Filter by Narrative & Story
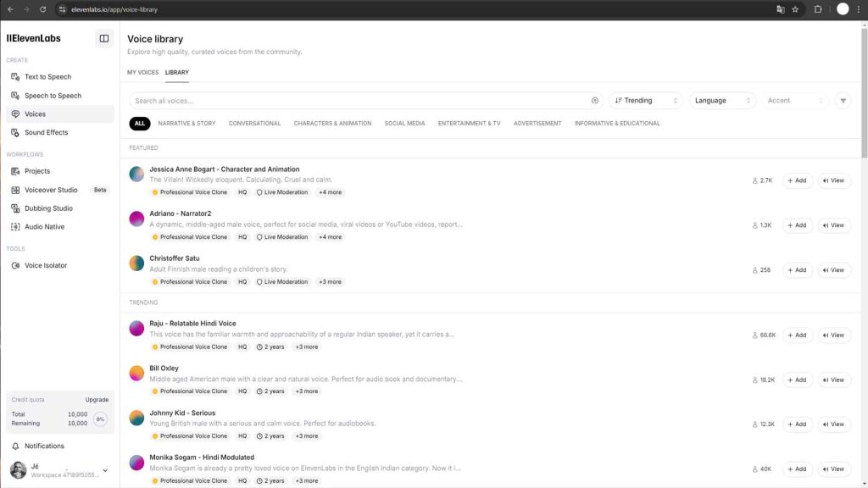The height and width of the screenshot is (488, 868). click(x=186, y=124)
